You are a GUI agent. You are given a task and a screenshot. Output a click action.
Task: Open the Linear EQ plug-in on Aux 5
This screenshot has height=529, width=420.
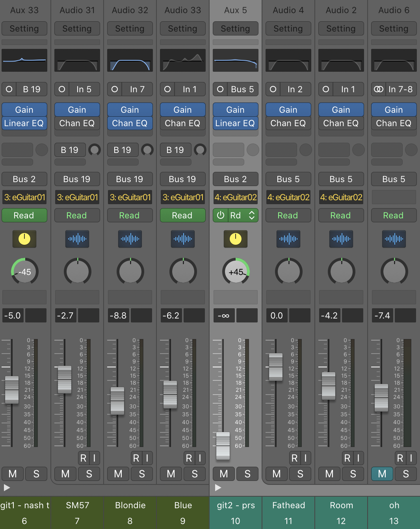pyautogui.click(x=236, y=123)
